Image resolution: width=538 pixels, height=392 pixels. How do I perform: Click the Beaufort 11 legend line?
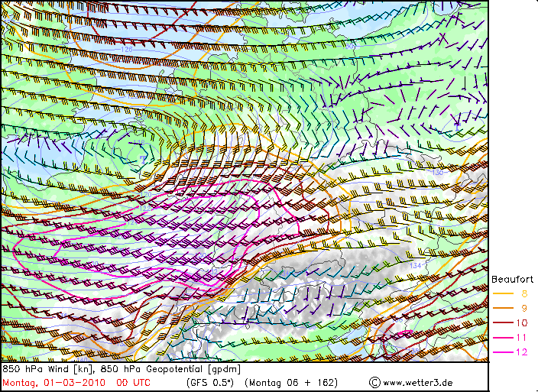coord(502,338)
